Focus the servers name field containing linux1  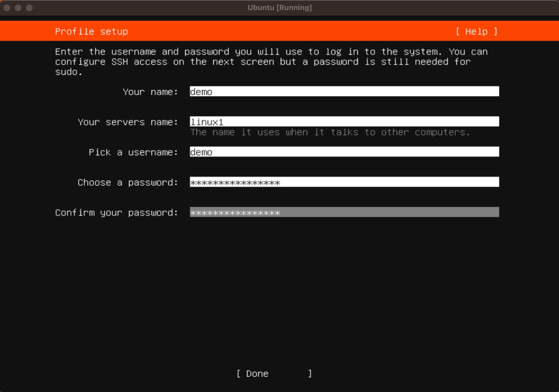coord(344,122)
